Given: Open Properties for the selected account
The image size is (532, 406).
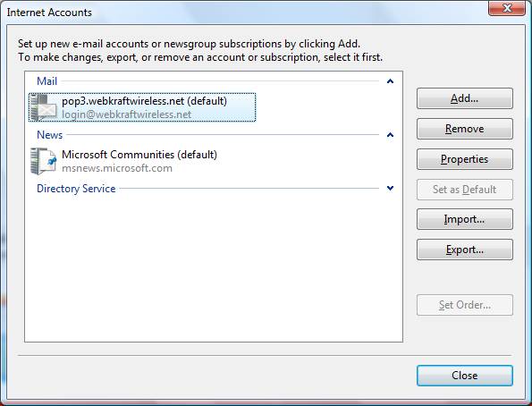Looking at the screenshot, I should point(464,159).
